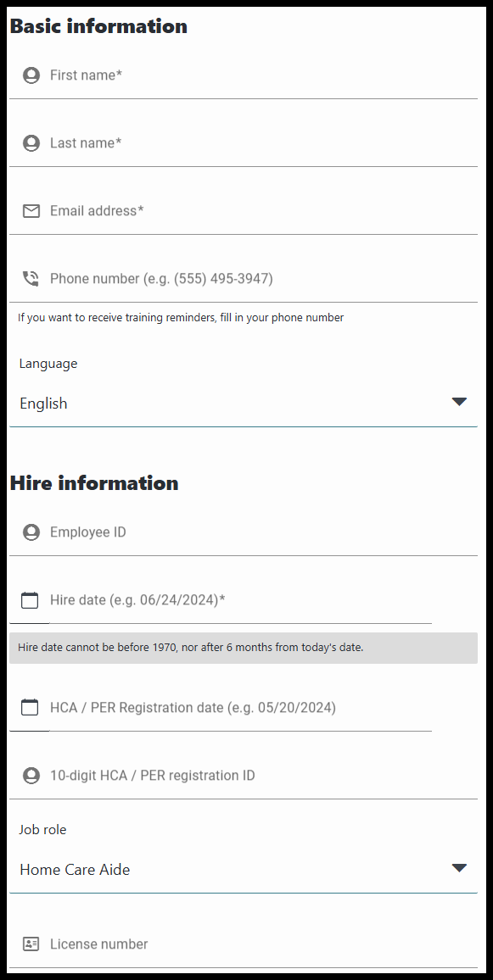Click the person icon beside HCA / PER registration ID

pos(31,776)
